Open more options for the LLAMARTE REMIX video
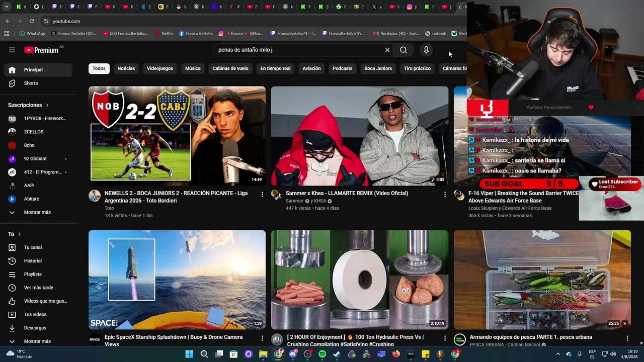644x362 pixels. (445, 194)
